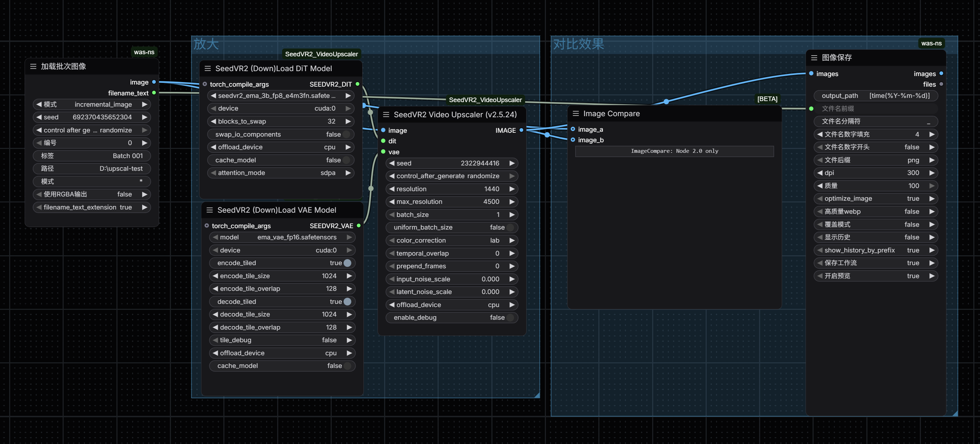Click the 图像保存 node hamburger icon
Viewport: 980px width, 444px height.
click(x=814, y=57)
